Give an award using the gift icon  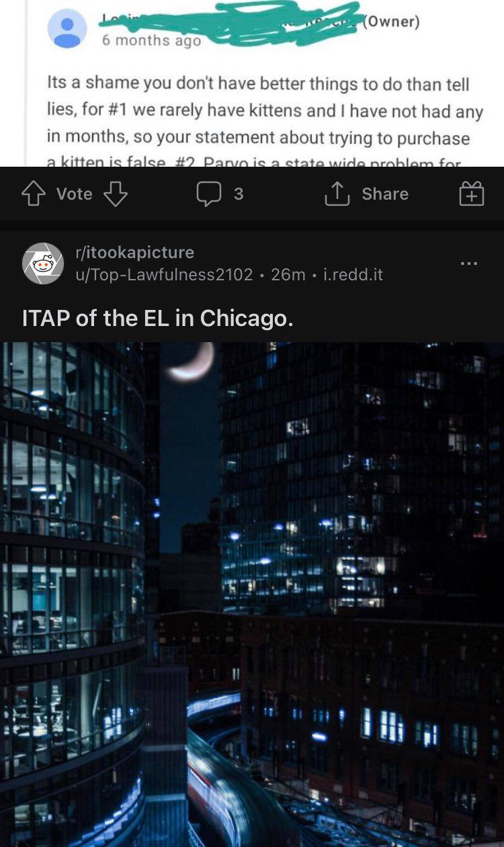[471, 194]
